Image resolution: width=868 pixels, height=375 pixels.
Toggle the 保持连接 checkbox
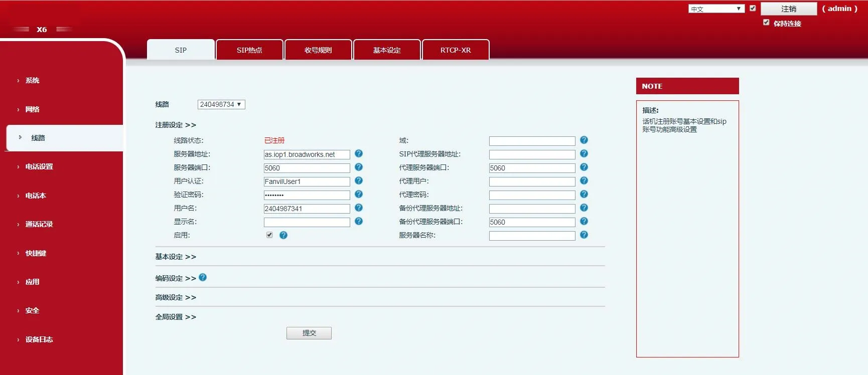pos(766,23)
